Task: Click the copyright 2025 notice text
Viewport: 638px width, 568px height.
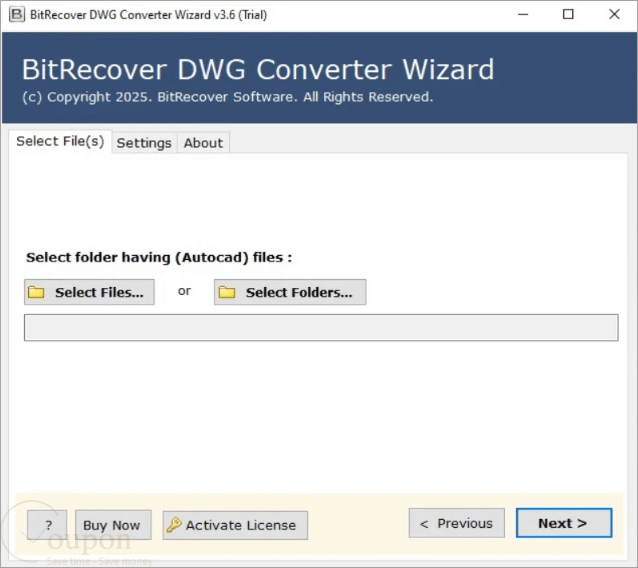Action: (227, 97)
